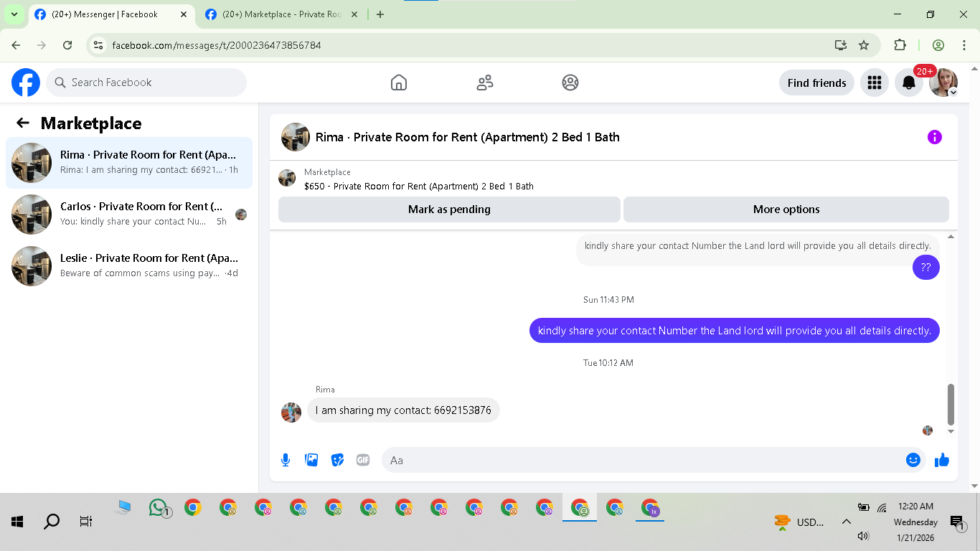
Task: Open the Rima conversation in the chat list
Action: coord(129,163)
